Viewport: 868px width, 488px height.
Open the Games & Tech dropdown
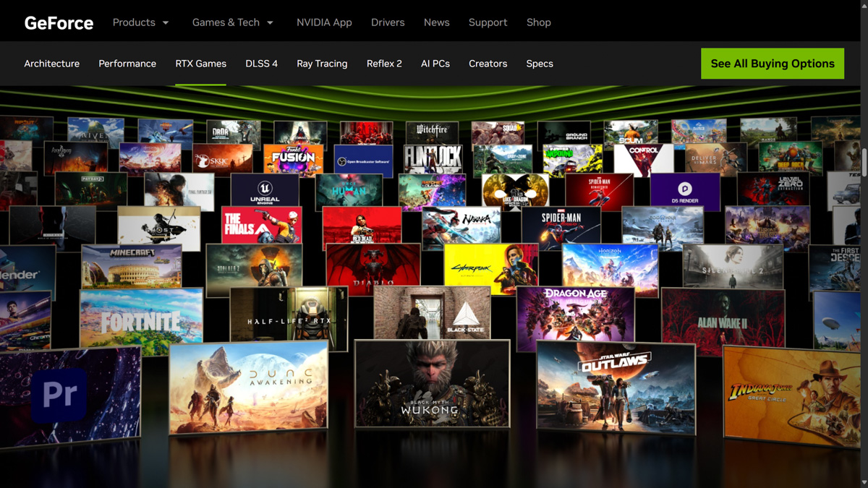pyautogui.click(x=232, y=22)
